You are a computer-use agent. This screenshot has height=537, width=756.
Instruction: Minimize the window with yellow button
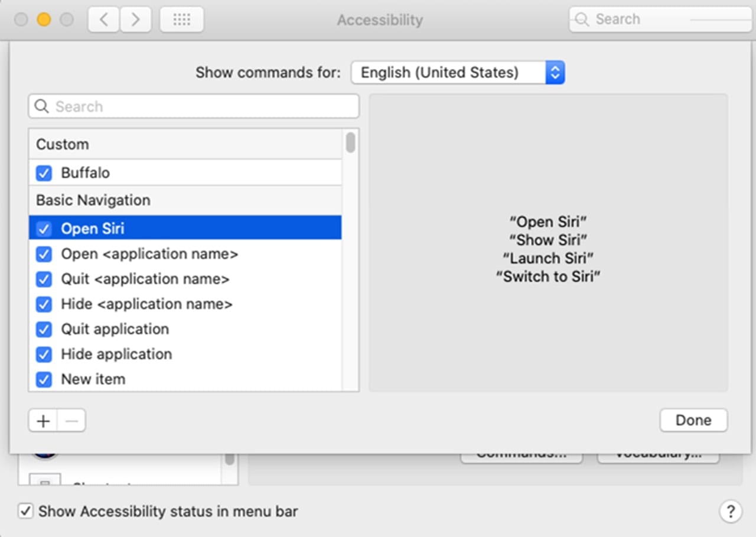tap(44, 19)
